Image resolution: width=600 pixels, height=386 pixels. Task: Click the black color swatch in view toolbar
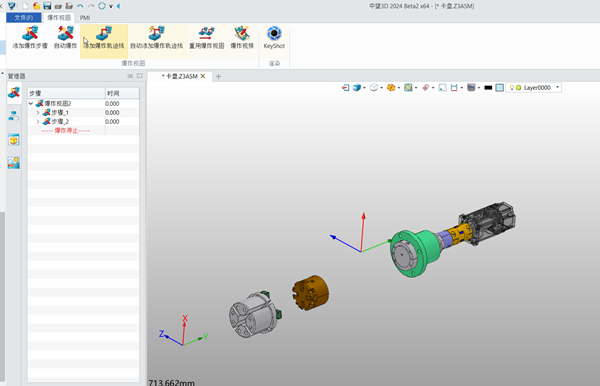(x=488, y=88)
